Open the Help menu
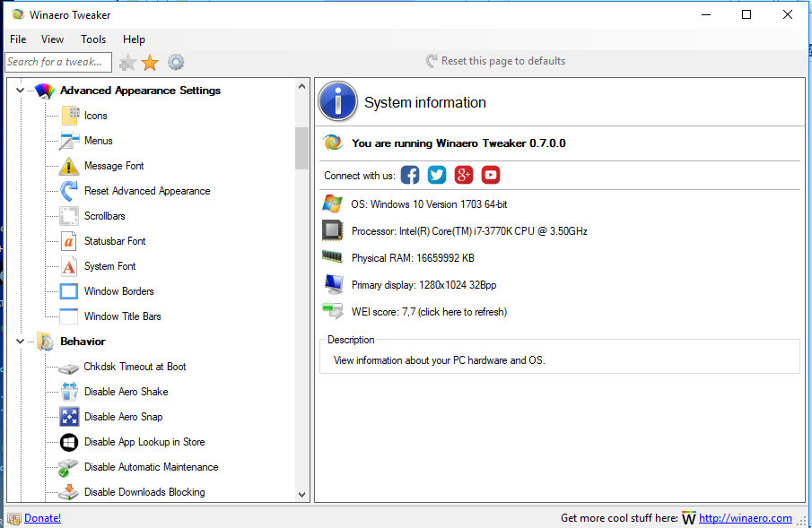The height and width of the screenshot is (528, 812). tap(134, 39)
